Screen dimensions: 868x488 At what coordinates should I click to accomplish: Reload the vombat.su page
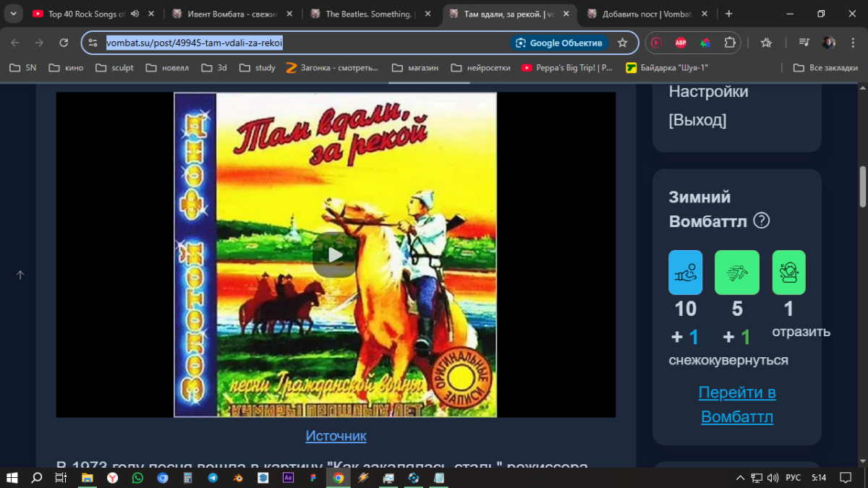click(64, 43)
